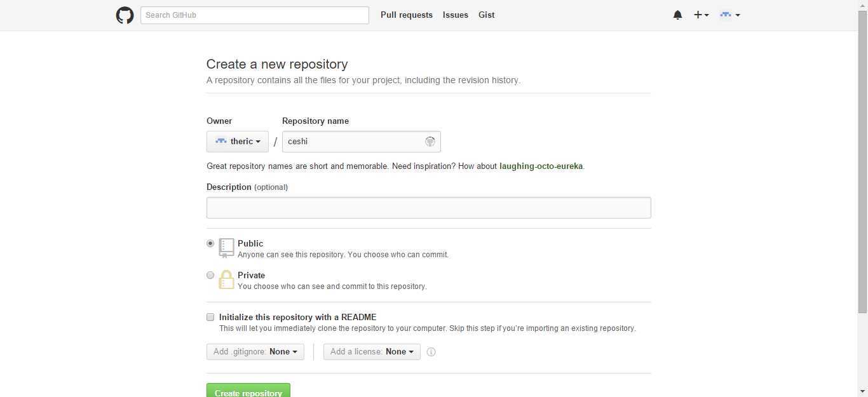Screen dimensions: 868x397
Task: Click the 'Description (optional)' label
Action: click(x=247, y=187)
